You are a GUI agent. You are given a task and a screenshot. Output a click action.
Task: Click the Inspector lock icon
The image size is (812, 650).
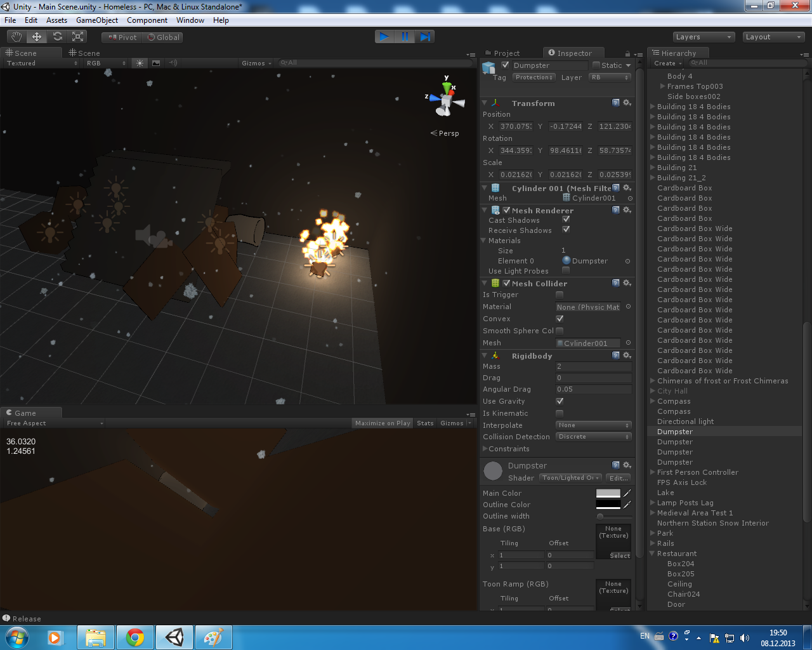627,53
